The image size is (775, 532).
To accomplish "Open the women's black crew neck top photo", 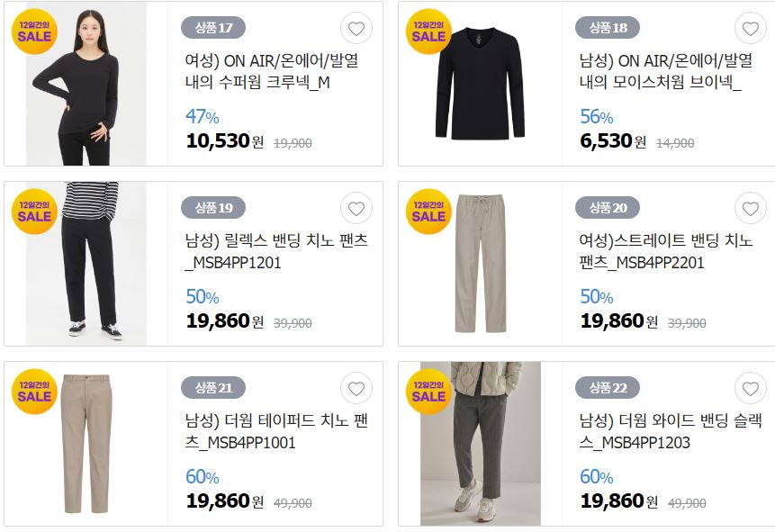I will click(86, 84).
